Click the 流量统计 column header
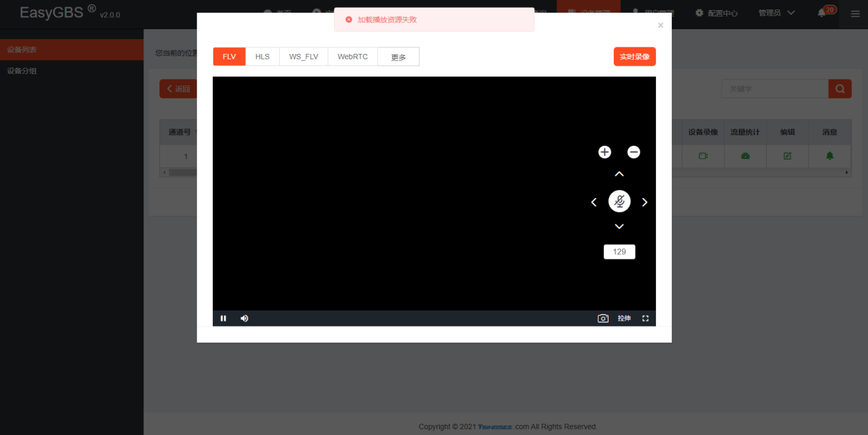868x435 pixels. [x=745, y=132]
